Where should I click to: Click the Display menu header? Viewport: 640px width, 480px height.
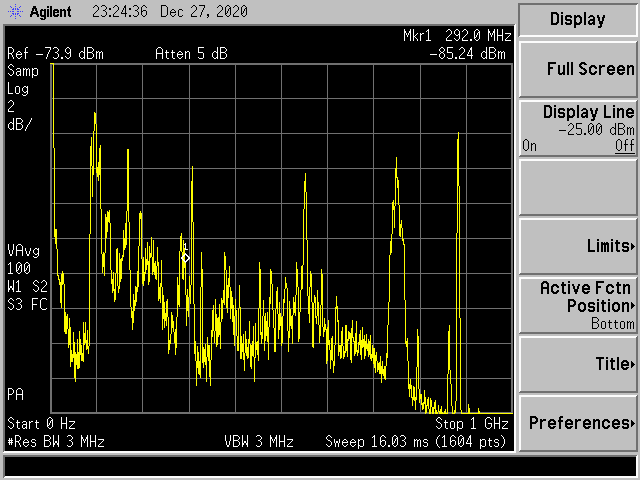pyautogui.click(x=578, y=19)
